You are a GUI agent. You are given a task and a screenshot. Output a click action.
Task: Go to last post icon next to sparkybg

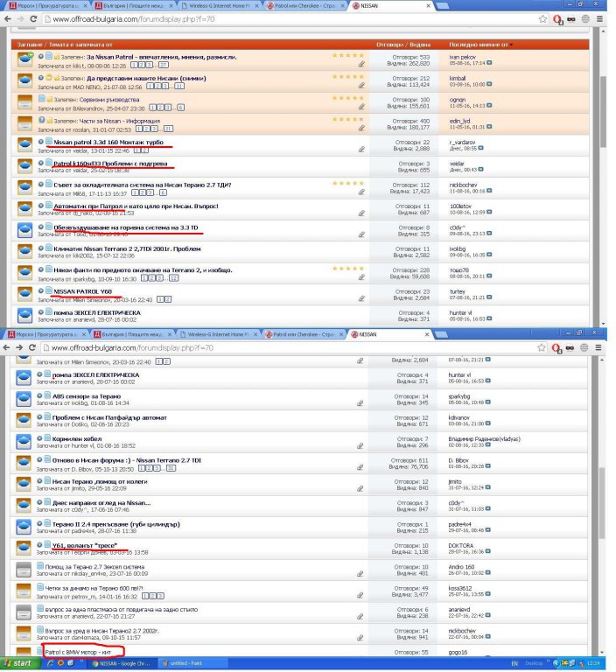pos(488,402)
